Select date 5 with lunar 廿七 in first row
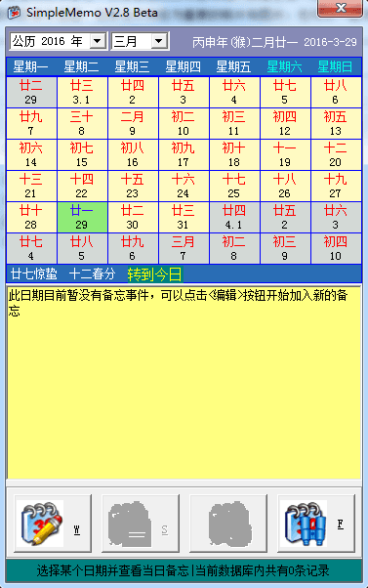This screenshot has height=588, width=368. coord(285,92)
